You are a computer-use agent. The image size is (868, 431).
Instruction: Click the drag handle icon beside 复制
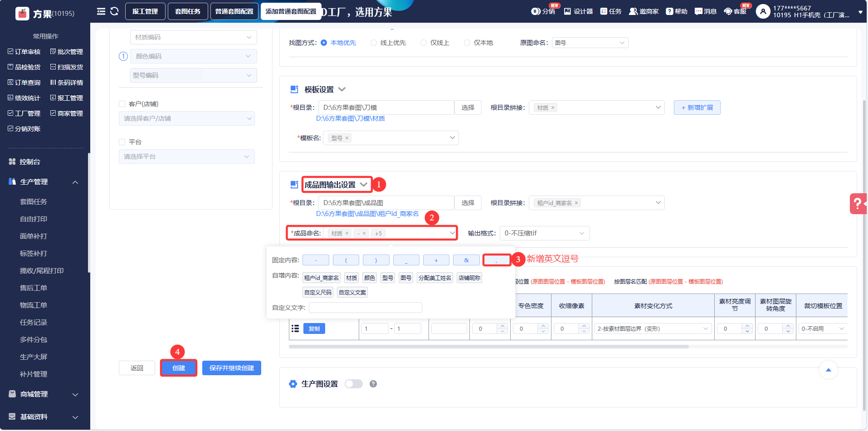(x=295, y=328)
